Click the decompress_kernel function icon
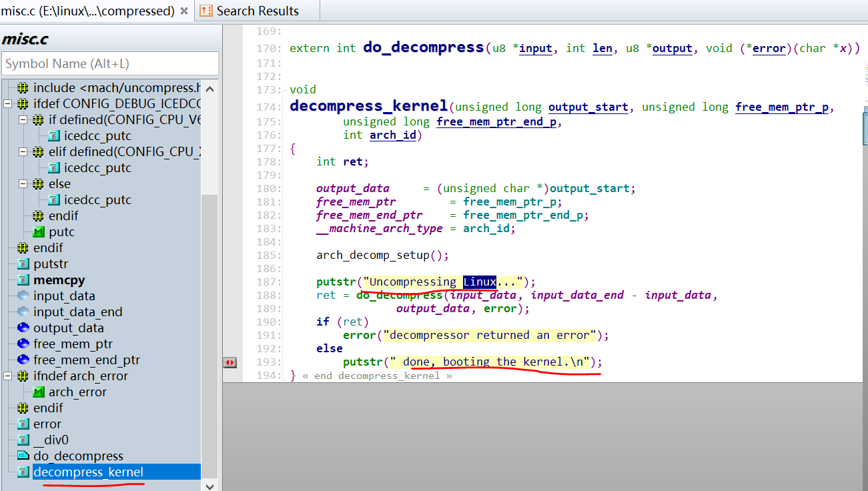This screenshot has width=868, height=491. [23, 472]
